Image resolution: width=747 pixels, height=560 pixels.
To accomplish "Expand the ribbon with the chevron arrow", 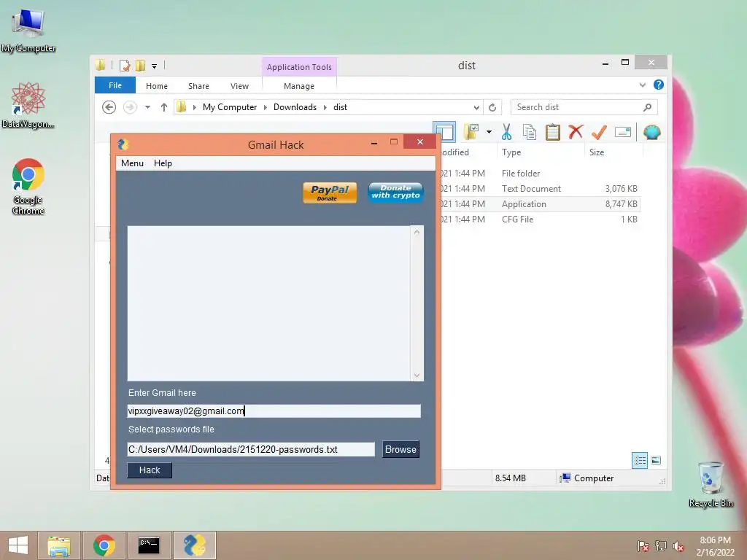I will [x=642, y=85].
